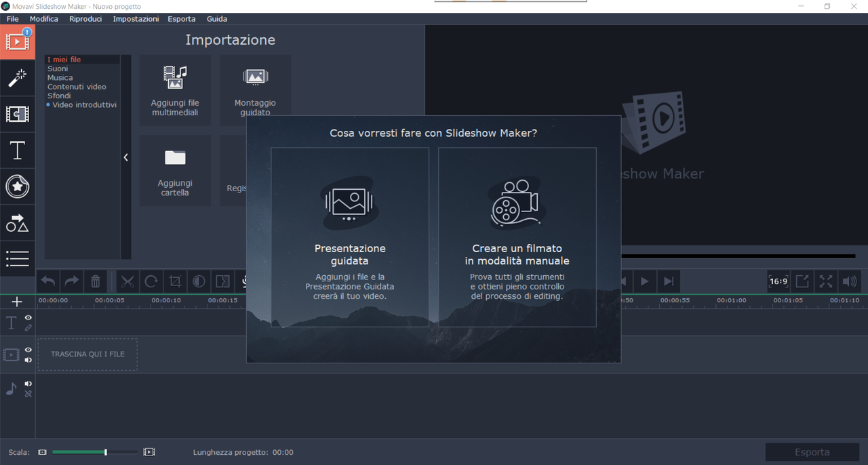Click the Esporta button at bottom right

812,452
